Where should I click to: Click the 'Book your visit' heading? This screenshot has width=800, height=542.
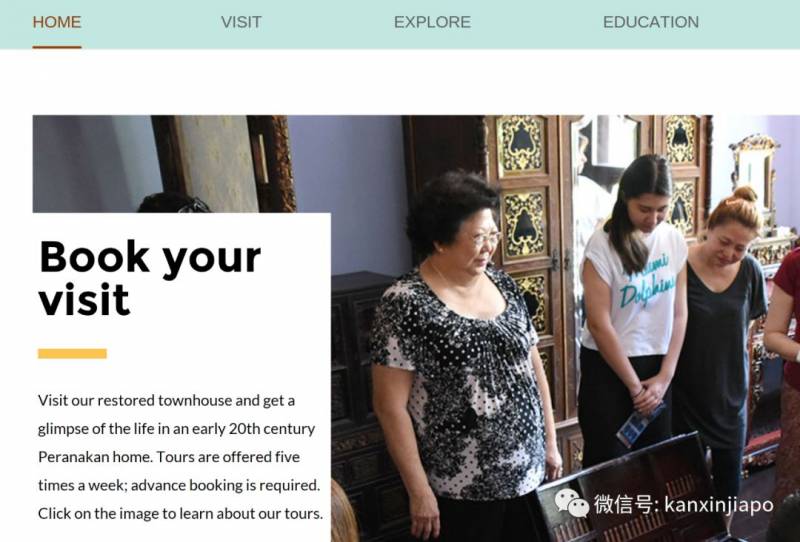click(x=150, y=278)
